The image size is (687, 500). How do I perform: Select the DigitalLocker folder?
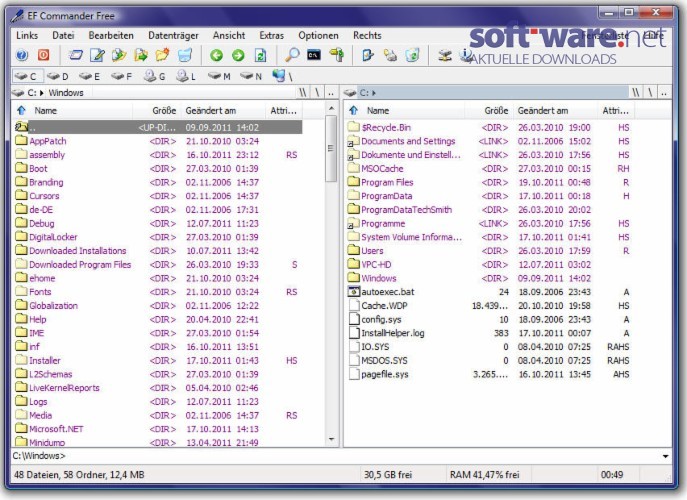tap(53, 237)
